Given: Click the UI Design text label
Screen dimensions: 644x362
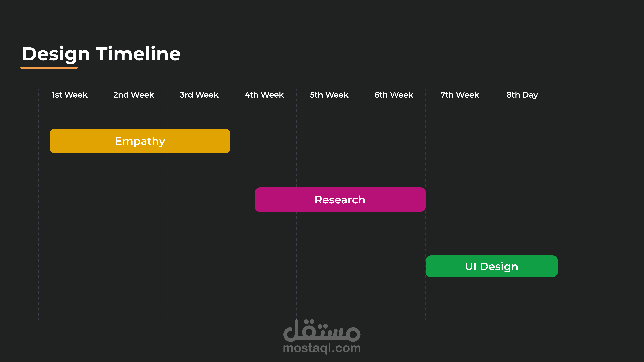Looking at the screenshot, I should pos(491,267).
